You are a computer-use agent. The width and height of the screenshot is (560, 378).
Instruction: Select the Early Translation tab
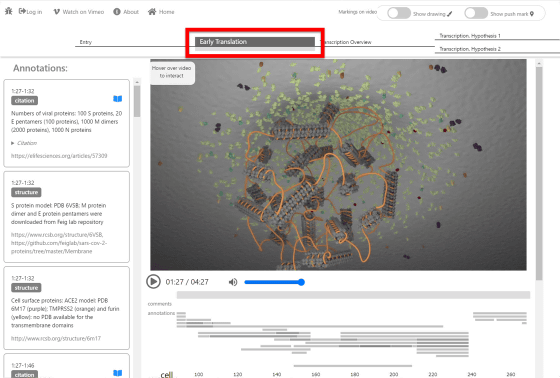click(x=255, y=42)
